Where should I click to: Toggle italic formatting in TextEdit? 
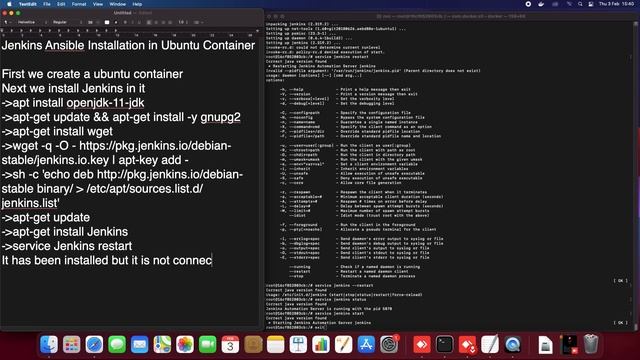pyautogui.click(x=132, y=22)
